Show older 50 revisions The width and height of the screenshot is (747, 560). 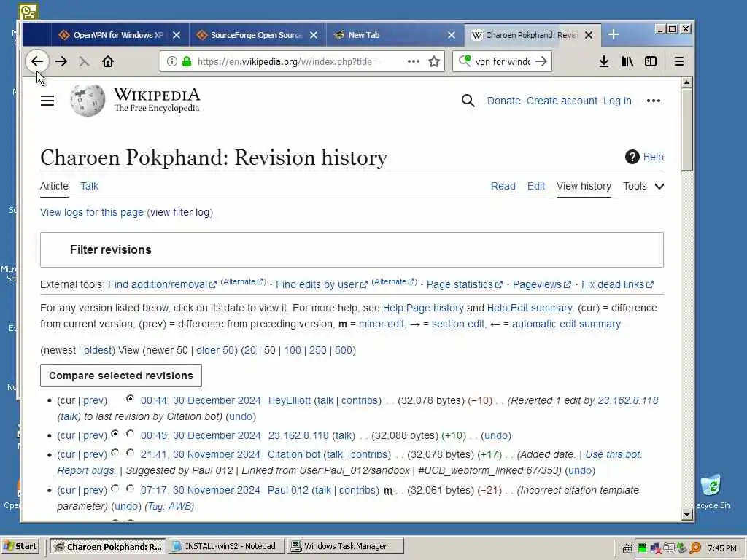215,351
